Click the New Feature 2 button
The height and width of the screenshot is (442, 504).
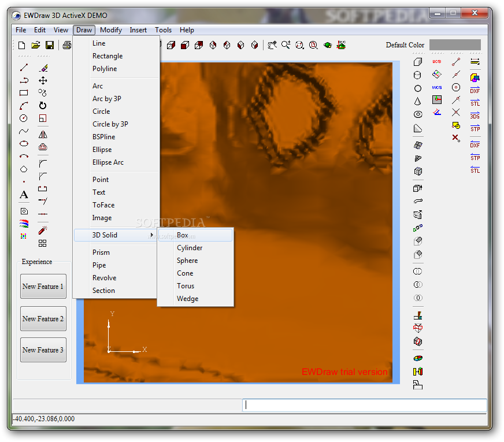point(43,319)
